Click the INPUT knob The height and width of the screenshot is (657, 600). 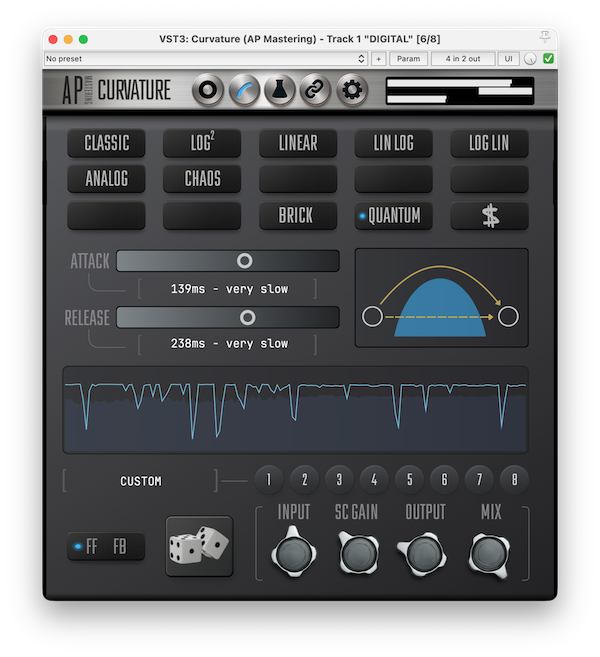click(294, 553)
